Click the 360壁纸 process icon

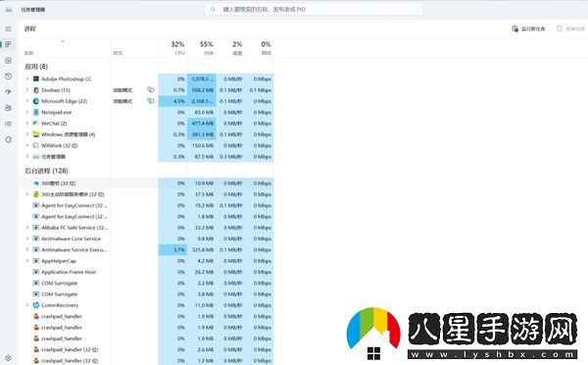tap(36, 183)
